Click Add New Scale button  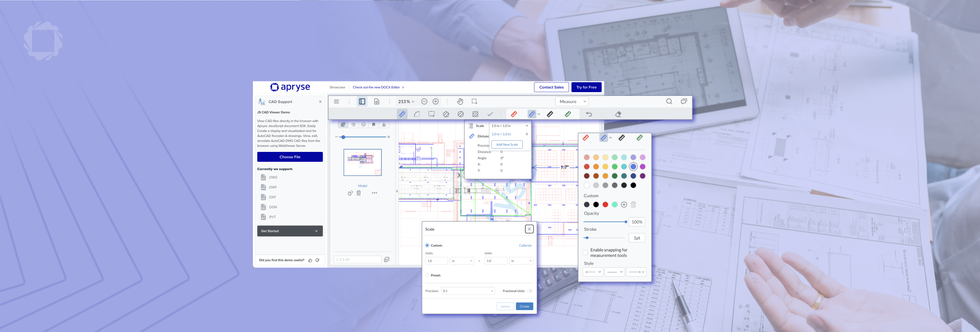(507, 144)
